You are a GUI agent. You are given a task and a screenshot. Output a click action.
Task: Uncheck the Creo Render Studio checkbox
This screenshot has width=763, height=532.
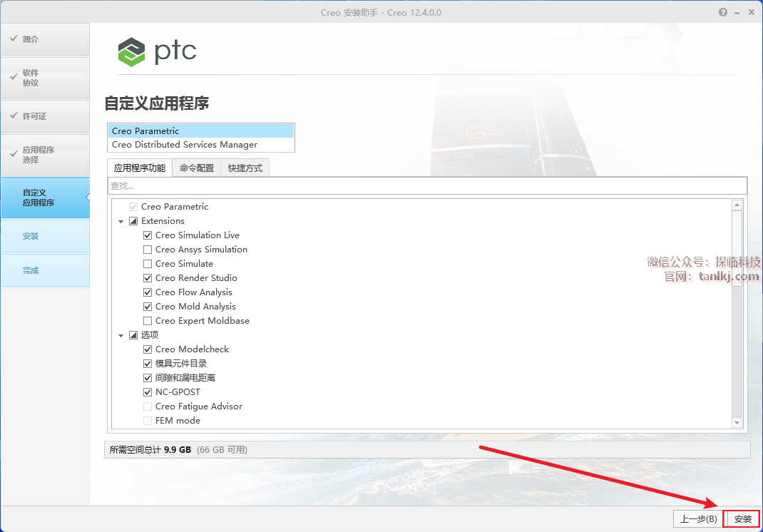tap(148, 278)
